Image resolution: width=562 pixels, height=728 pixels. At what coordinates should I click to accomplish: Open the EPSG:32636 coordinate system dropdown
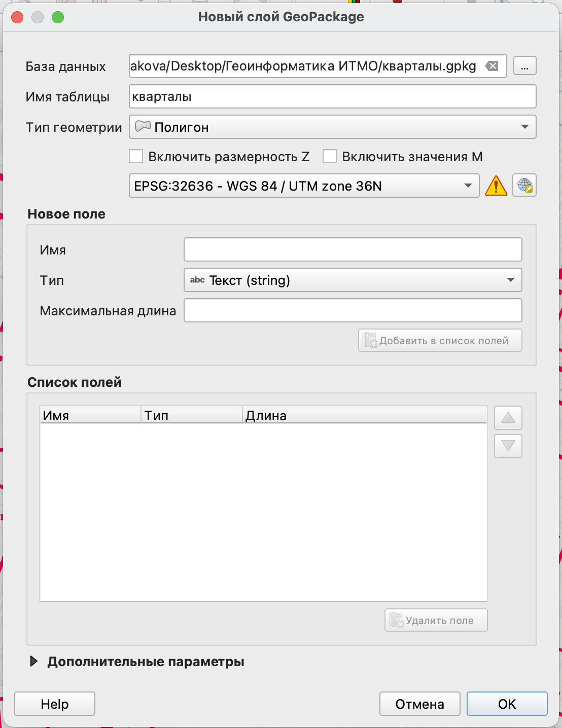point(304,186)
